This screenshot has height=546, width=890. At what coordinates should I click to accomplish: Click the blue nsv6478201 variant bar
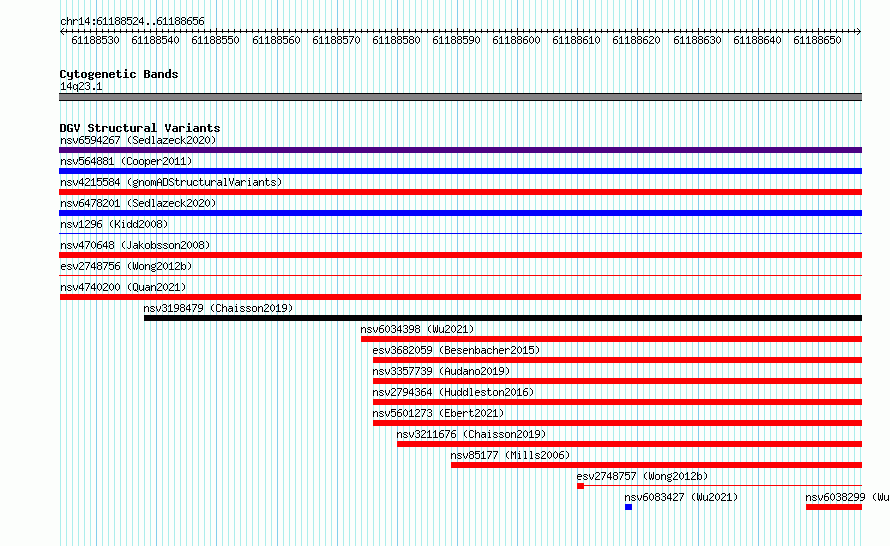460,213
